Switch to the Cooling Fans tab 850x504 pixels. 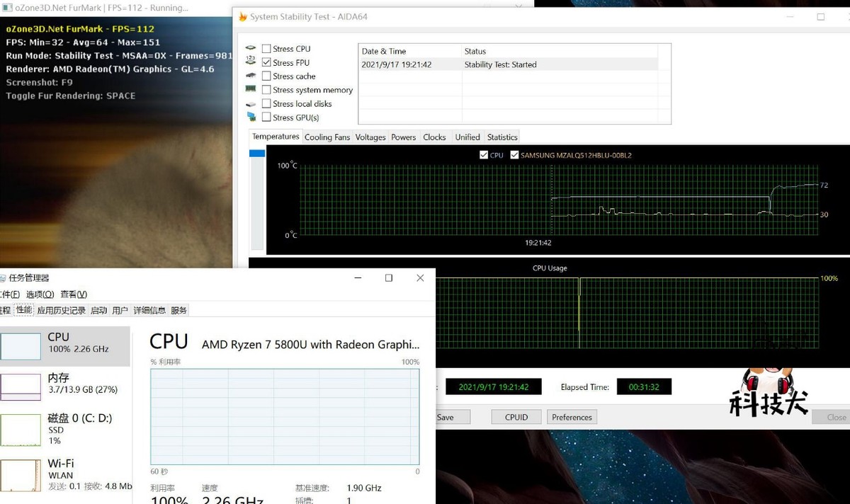tap(327, 137)
